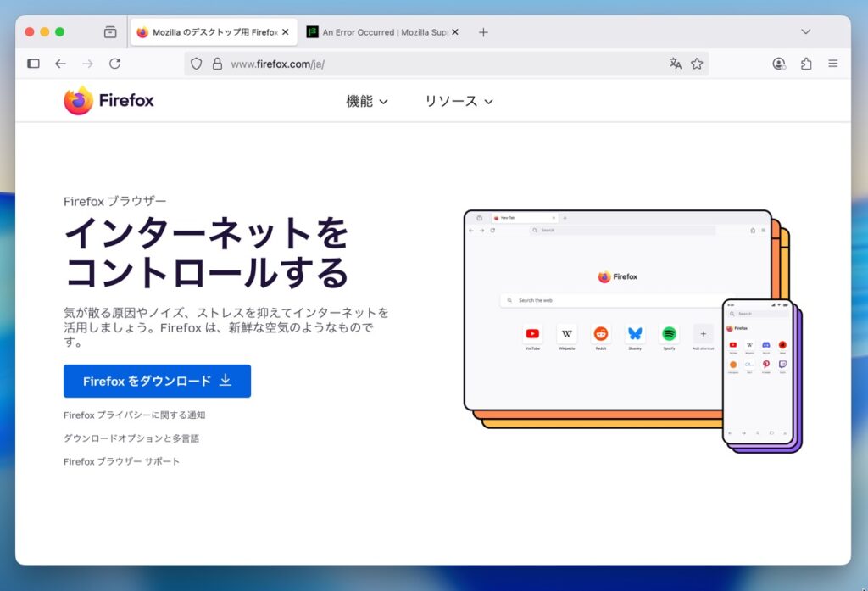This screenshot has width=868, height=591.
Task: Expand the list all tabs chevron
Action: point(805,32)
